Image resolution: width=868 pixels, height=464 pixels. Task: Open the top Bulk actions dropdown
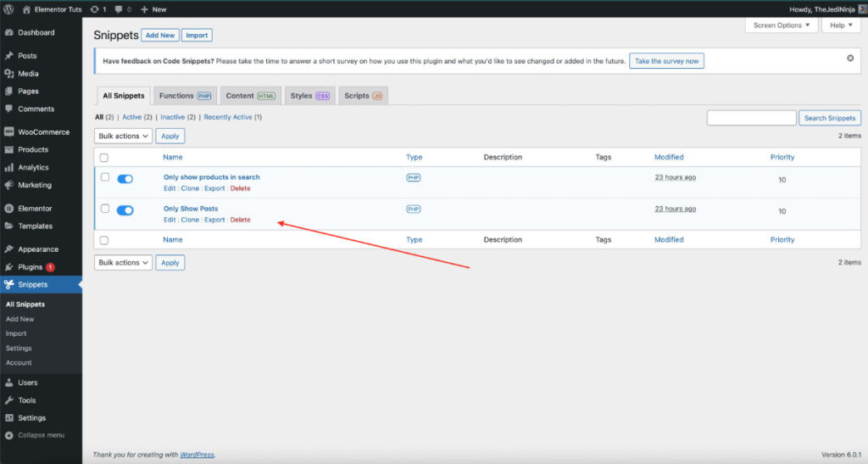click(123, 137)
